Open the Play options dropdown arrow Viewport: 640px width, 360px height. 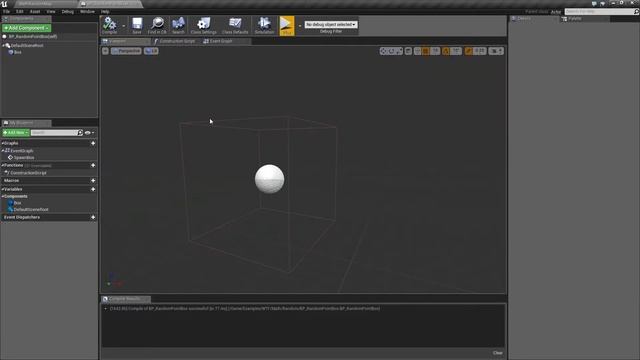pos(300,26)
